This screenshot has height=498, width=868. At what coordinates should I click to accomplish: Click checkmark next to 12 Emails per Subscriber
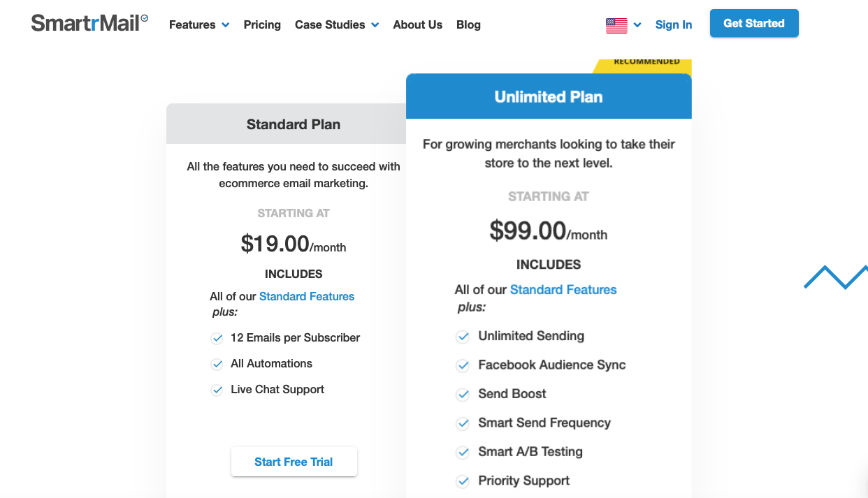[x=217, y=339]
